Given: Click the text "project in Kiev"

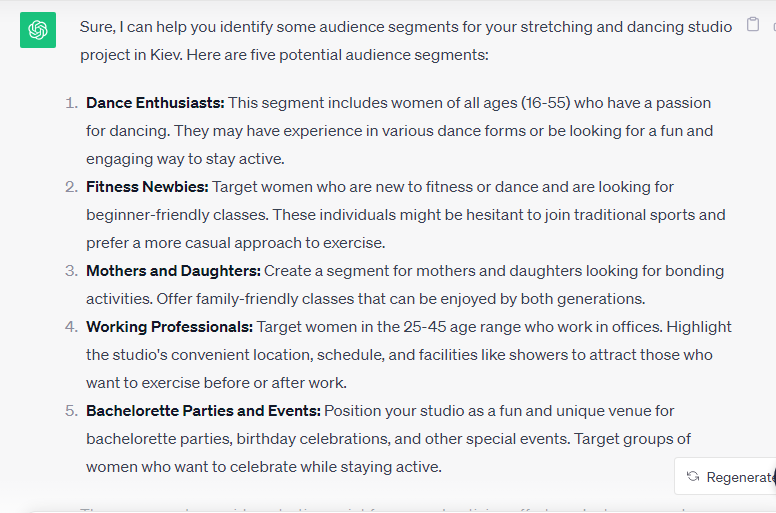Looking at the screenshot, I should [131, 55].
